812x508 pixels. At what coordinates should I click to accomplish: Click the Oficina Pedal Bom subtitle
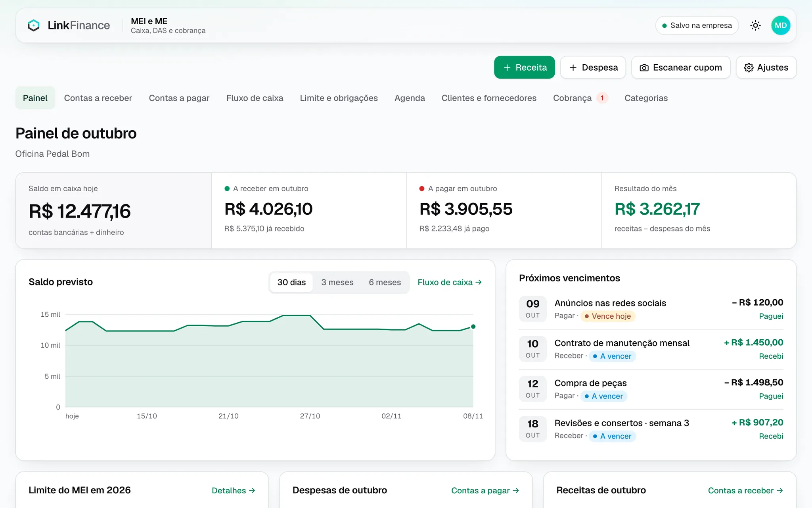click(52, 154)
